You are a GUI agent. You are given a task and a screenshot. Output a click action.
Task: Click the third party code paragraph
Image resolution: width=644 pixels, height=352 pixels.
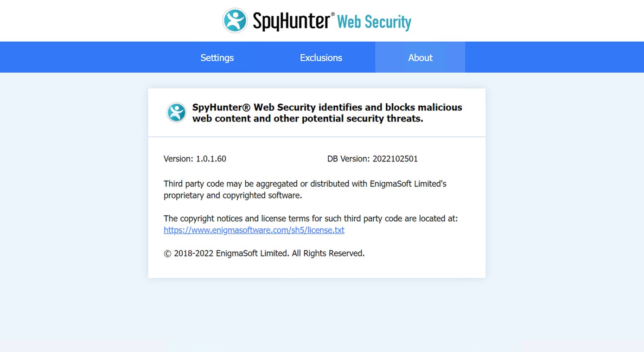[305, 189]
